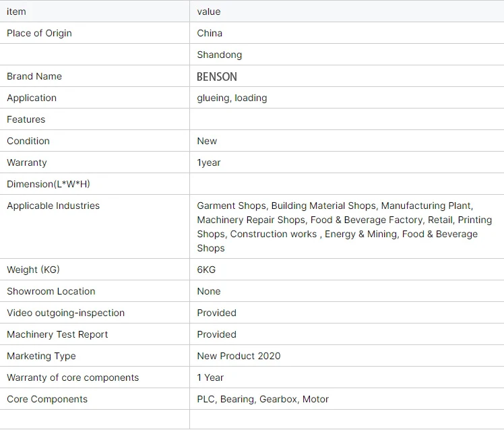The width and height of the screenshot is (504, 430).
Task: Select 'Warranty of core components' label
Action: coord(73,377)
